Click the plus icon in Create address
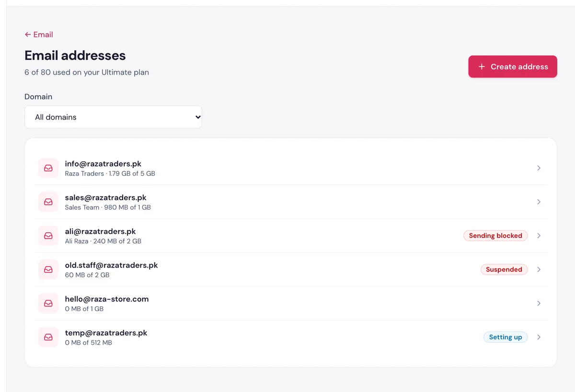575x392 pixels. click(x=482, y=67)
